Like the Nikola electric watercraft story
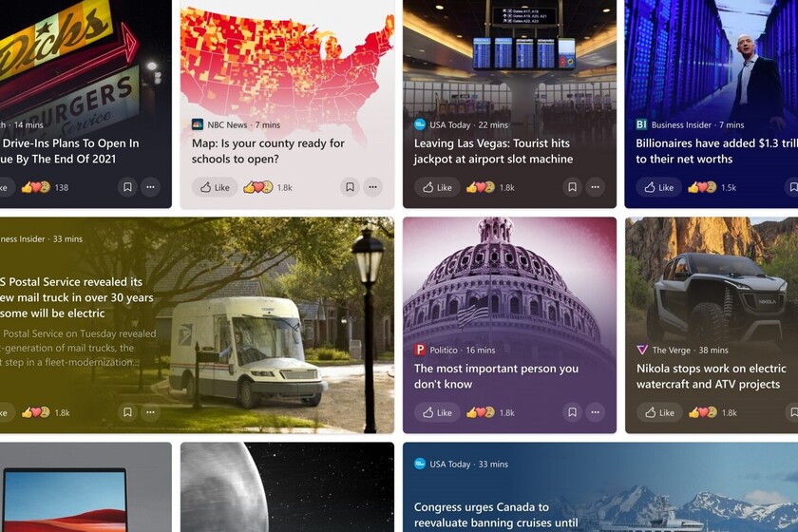The width and height of the screenshot is (798, 532). point(659,412)
